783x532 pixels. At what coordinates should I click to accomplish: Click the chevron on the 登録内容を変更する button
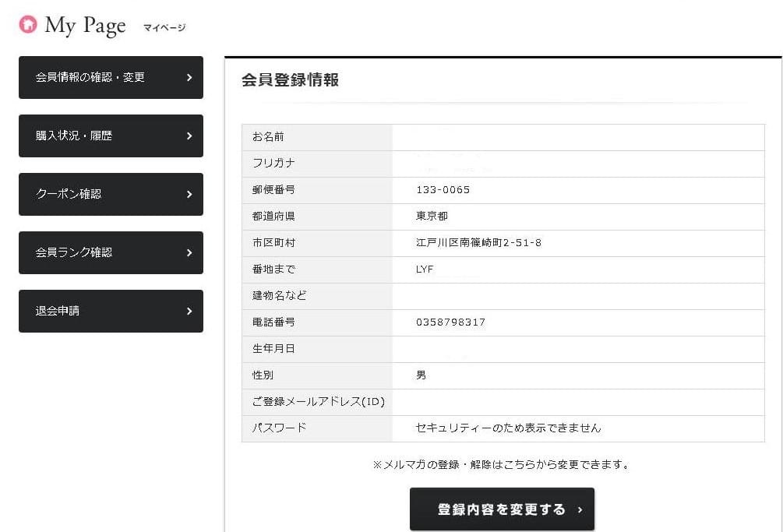[580, 510]
